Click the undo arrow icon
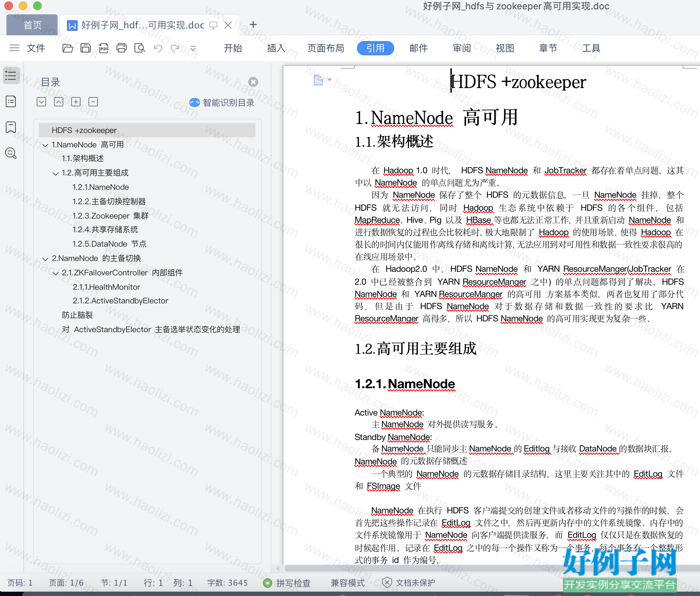 [158, 48]
